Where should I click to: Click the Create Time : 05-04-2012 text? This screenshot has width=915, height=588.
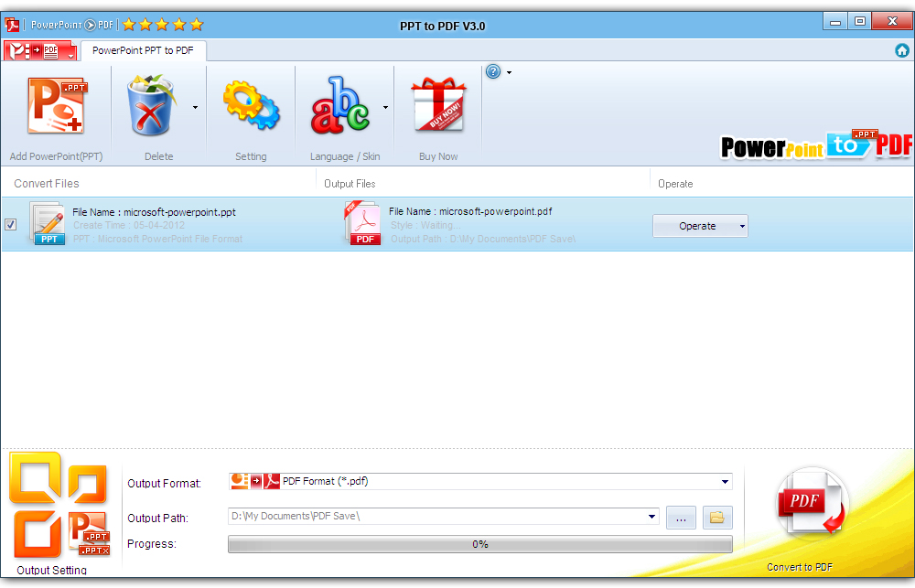click(129, 225)
